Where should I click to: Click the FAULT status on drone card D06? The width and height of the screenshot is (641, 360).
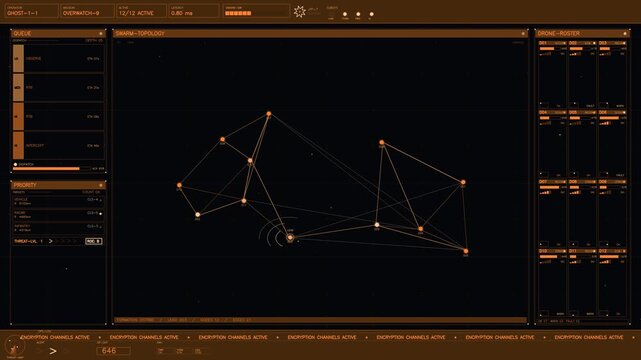tap(620, 175)
